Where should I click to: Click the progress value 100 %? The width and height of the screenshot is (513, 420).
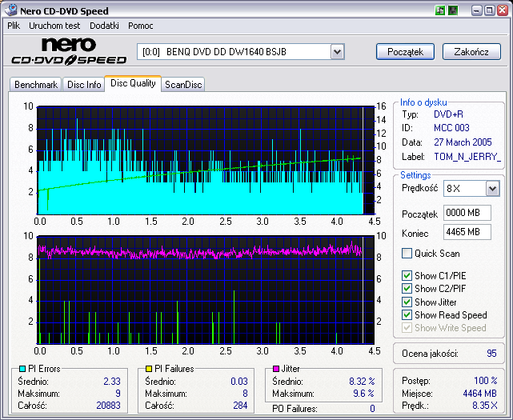click(486, 381)
